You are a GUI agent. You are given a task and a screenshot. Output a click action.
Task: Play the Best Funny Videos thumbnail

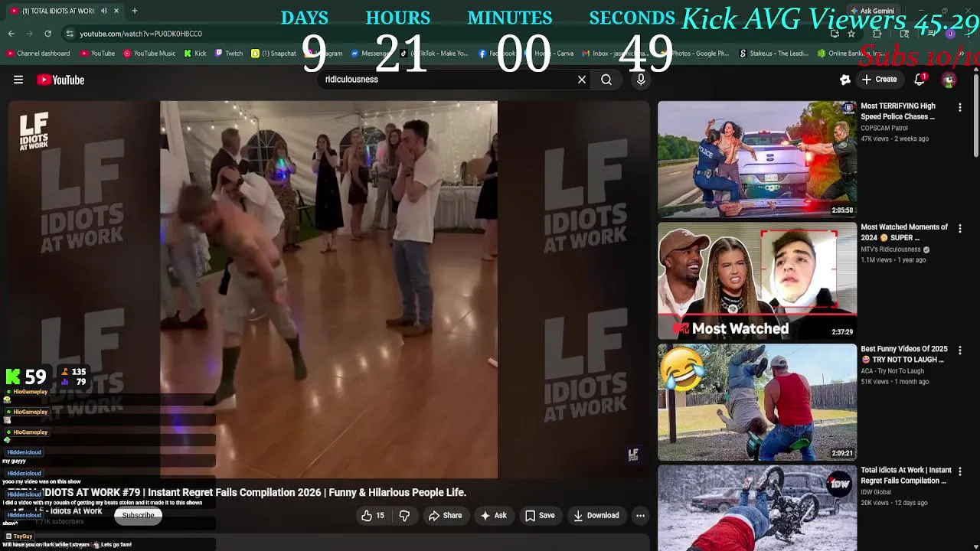[x=757, y=403]
